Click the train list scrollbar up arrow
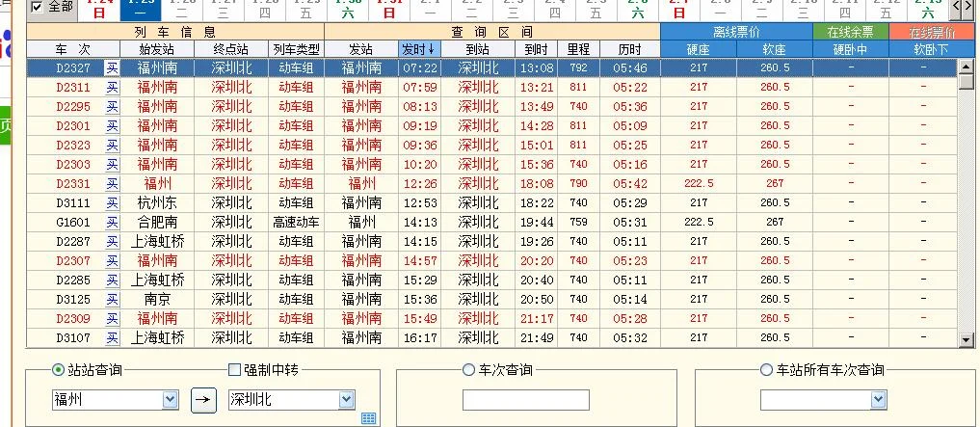This screenshot has height=427, width=980. (967, 67)
